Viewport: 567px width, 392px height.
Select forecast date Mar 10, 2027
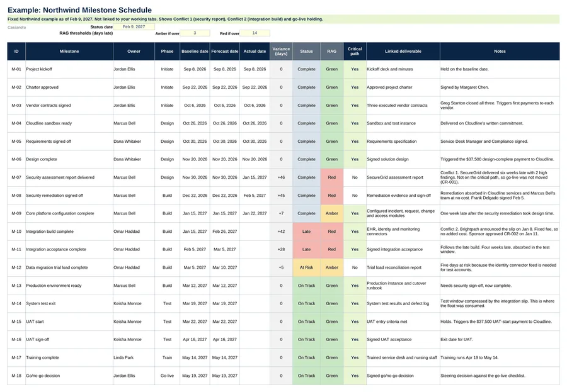[224, 267]
